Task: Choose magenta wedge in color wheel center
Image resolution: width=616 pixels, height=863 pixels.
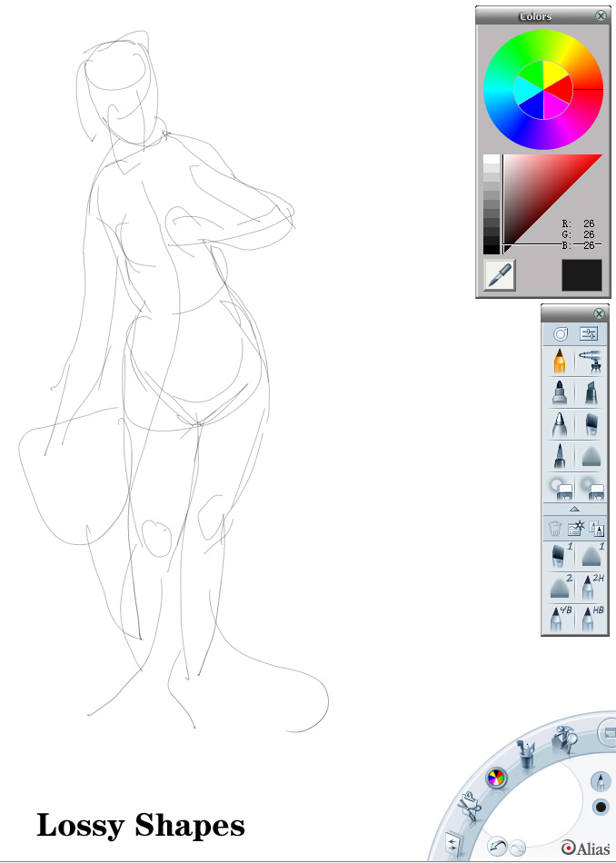Action: pos(555,105)
